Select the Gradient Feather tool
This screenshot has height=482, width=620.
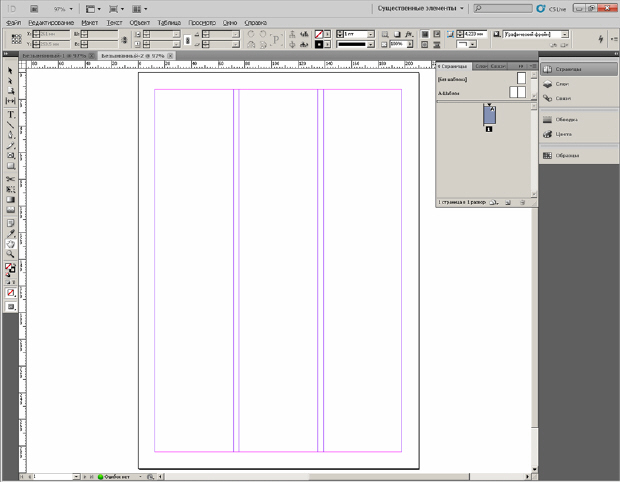click(x=10, y=210)
